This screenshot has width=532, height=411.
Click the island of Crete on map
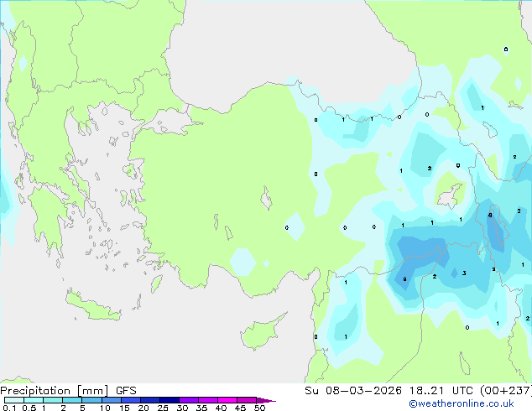(92, 306)
